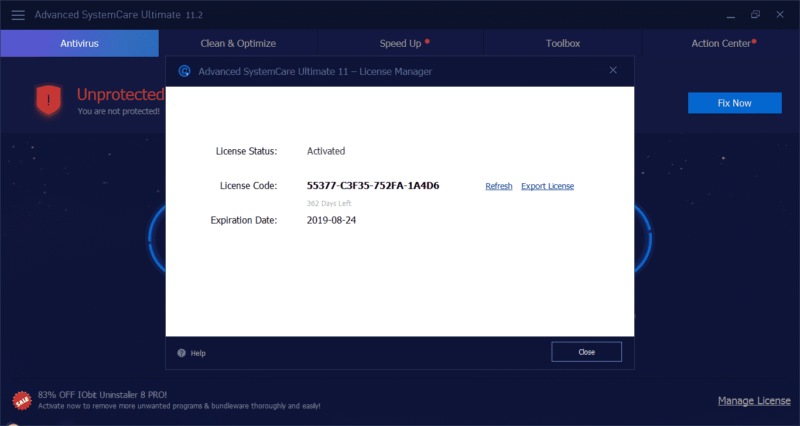Click the Advanced SystemCare Ultimate 11.2 title
This screenshot has width=800, height=426.
coord(118,15)
